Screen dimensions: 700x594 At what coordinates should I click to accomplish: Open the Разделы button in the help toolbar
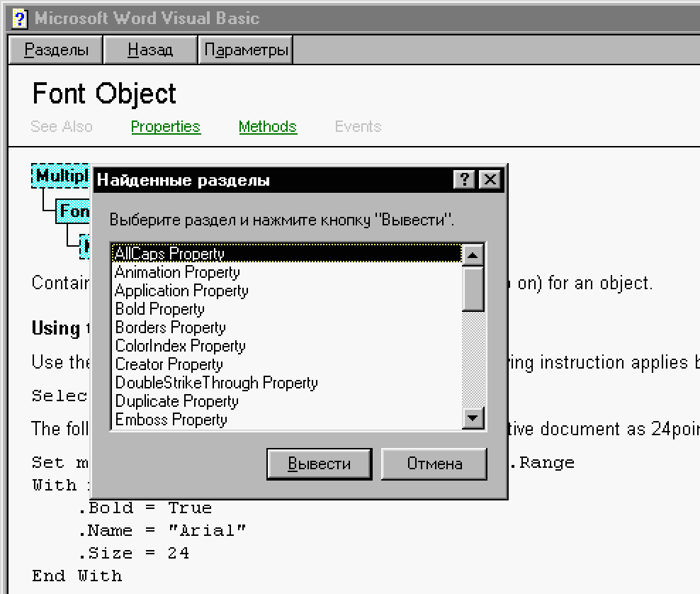point(56,50)
